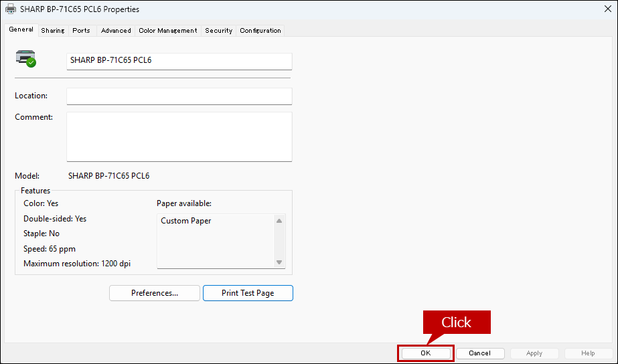The width and height of the screenshot is (618, 364).
Task: Click the Model value SHARP BP-71C65 PCL6
Action: (108, 176)
